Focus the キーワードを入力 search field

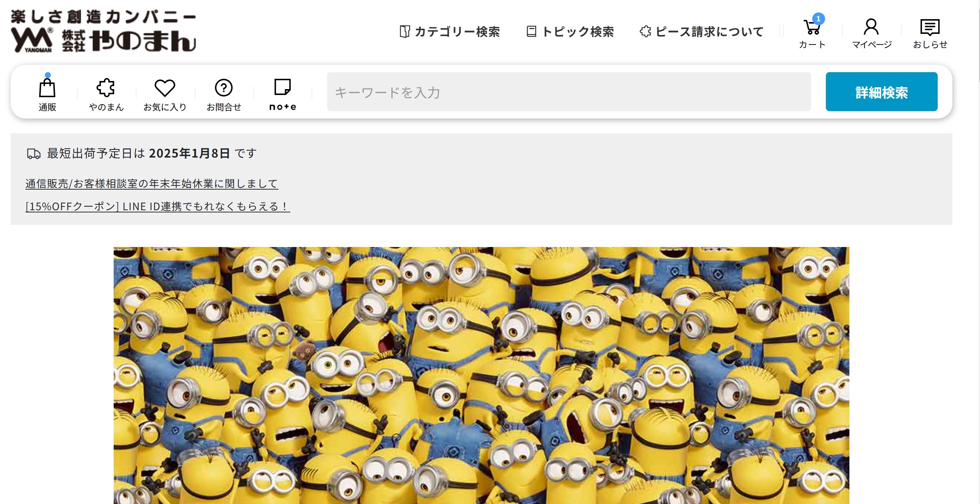coord(569,92)
